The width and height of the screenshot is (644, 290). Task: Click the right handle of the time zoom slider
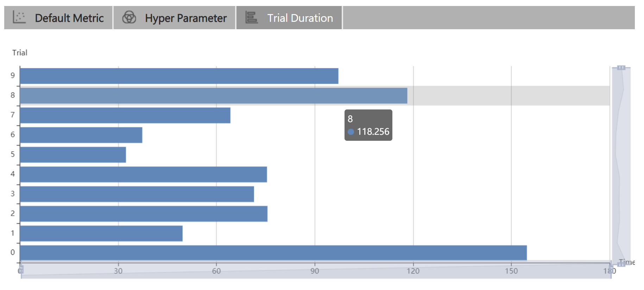pyautogui.click(x=611, y=270)
